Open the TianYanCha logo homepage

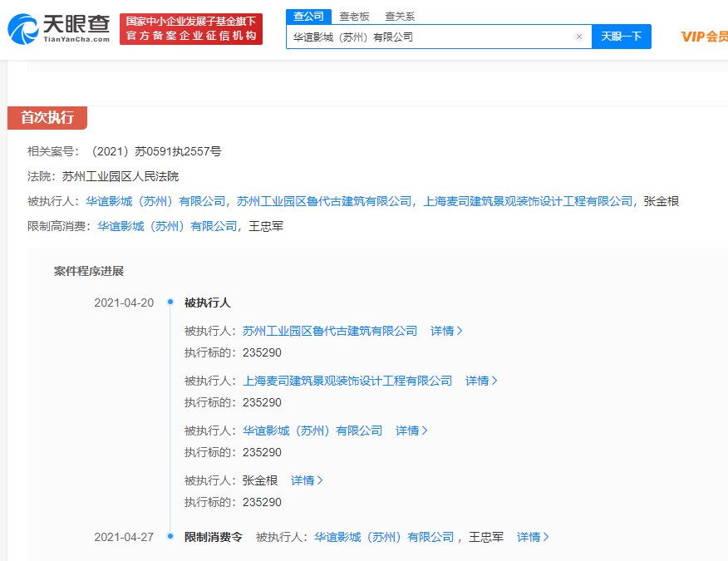pos(58,29)
